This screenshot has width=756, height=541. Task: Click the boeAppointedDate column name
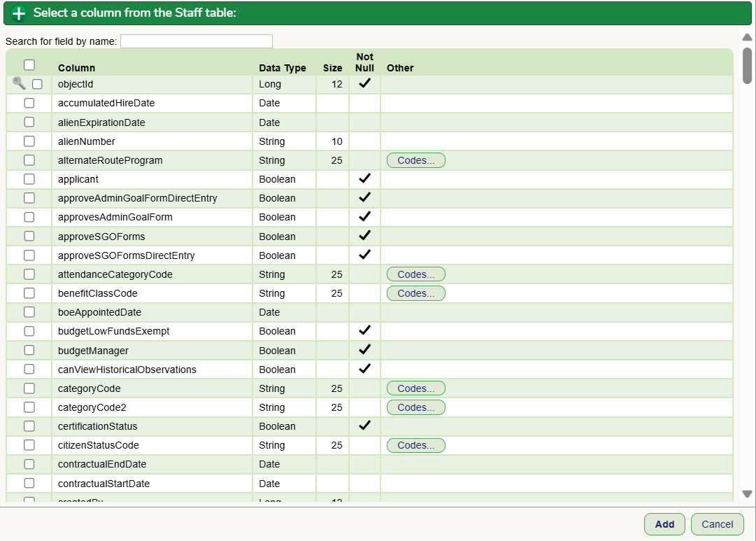[x=100, y=312]
